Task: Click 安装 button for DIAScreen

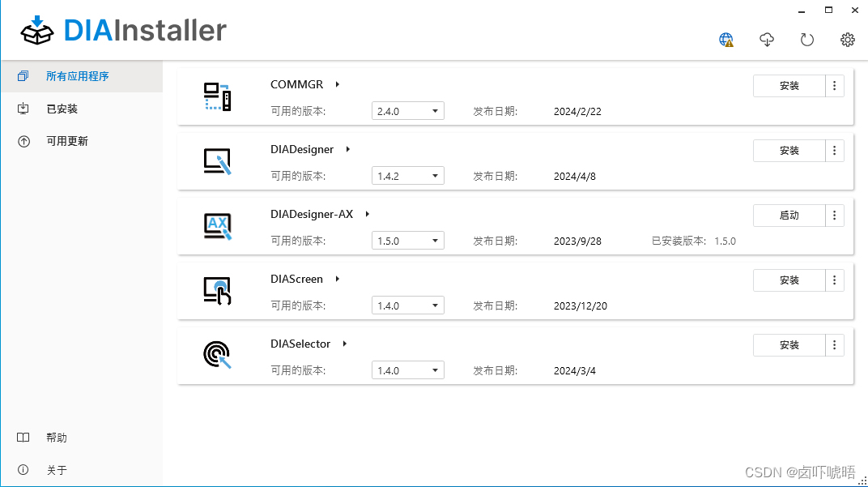Action: click(789, 280)
